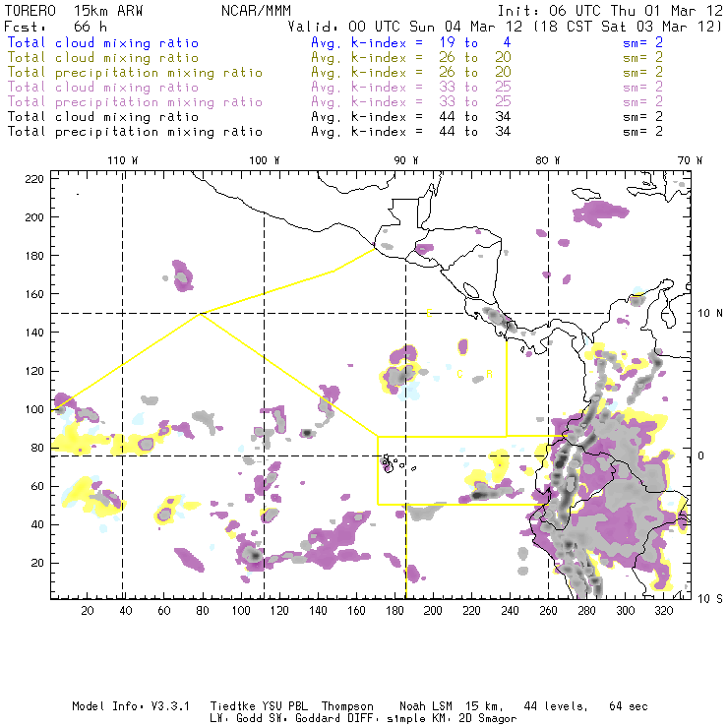Click the '10 S' latitude label
The width and height of the screenshot is (728, 728).
710,599
